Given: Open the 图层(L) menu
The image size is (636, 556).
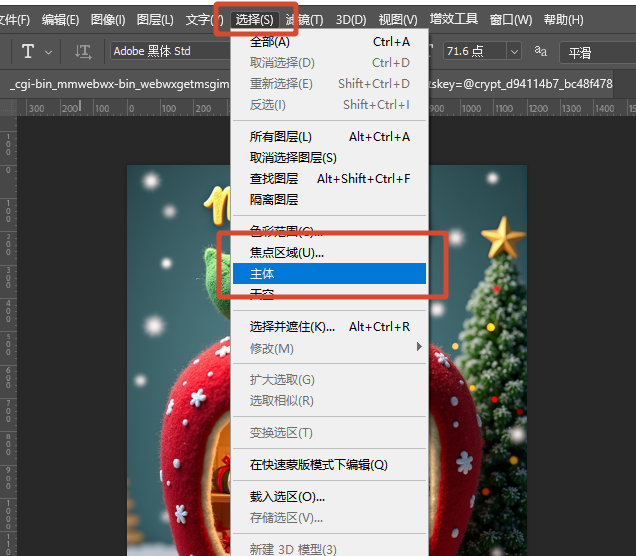Looking at the screenshot, I should point(155,19).
